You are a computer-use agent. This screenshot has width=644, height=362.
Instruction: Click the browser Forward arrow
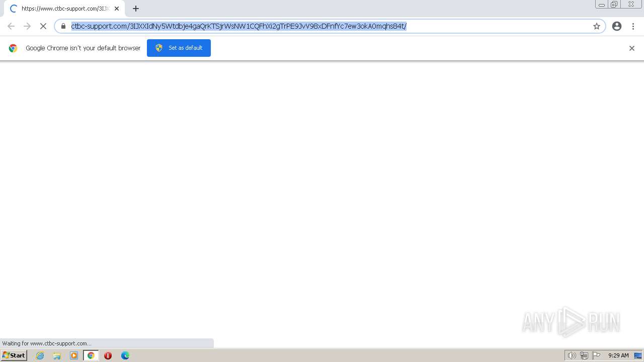(27, 26)
